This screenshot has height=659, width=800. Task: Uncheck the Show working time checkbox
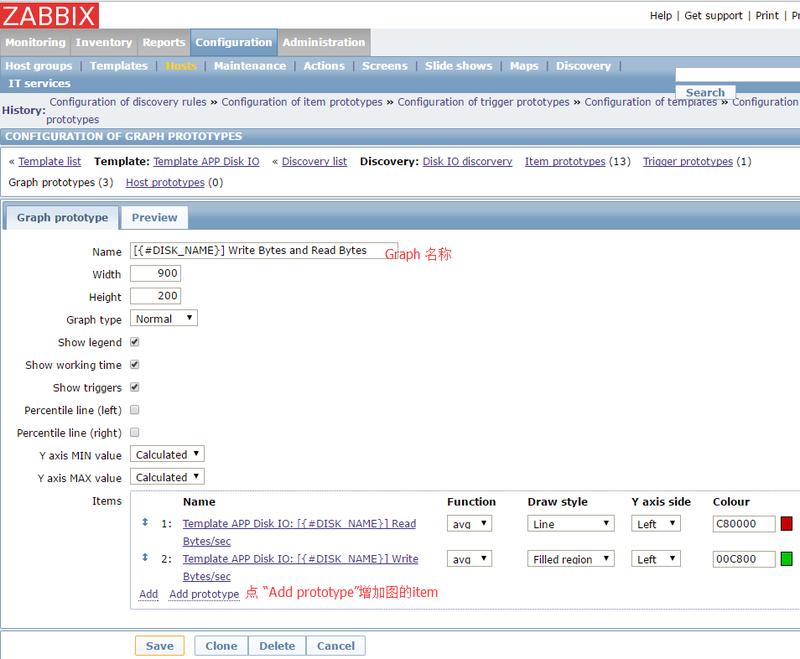point(135,365)
